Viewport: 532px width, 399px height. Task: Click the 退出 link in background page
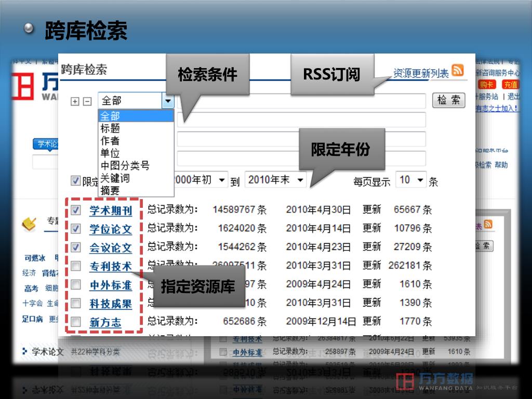[x=513, y=96]
